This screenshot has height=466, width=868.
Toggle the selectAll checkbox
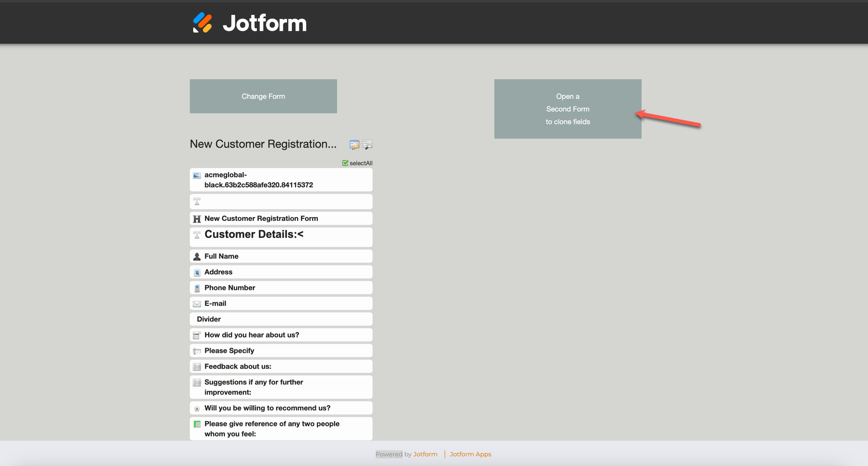345,163
